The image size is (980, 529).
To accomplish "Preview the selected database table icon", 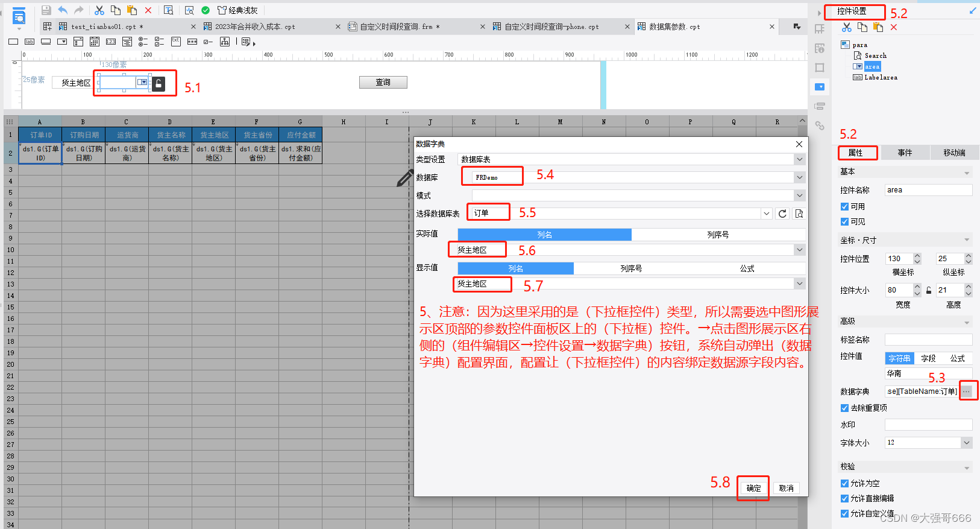I will (799, 214).
